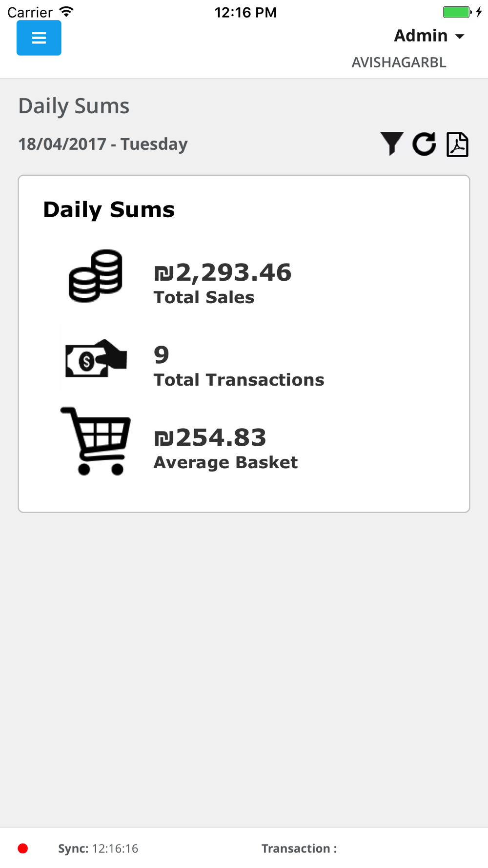
Task: Tap the 18/04/2017 - Tuesday date
Action: pyautogui.click(x=103, y=144)
